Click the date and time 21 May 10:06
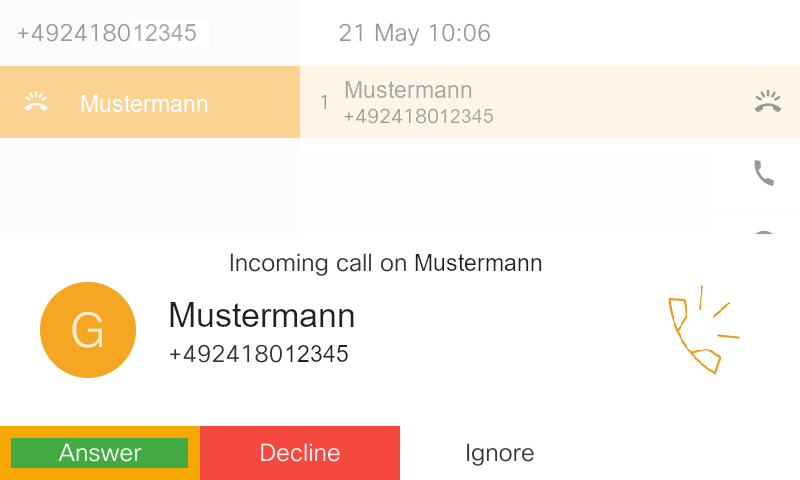 [415, 33]
